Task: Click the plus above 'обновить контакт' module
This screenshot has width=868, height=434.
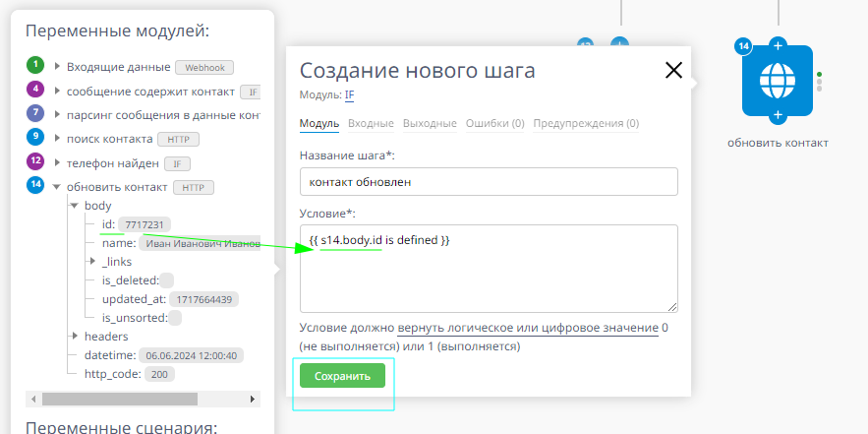Action: point(778,45)
